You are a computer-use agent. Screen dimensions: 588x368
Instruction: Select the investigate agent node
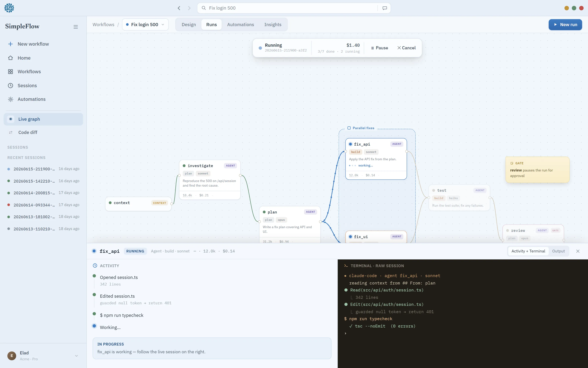click(210, 180)
